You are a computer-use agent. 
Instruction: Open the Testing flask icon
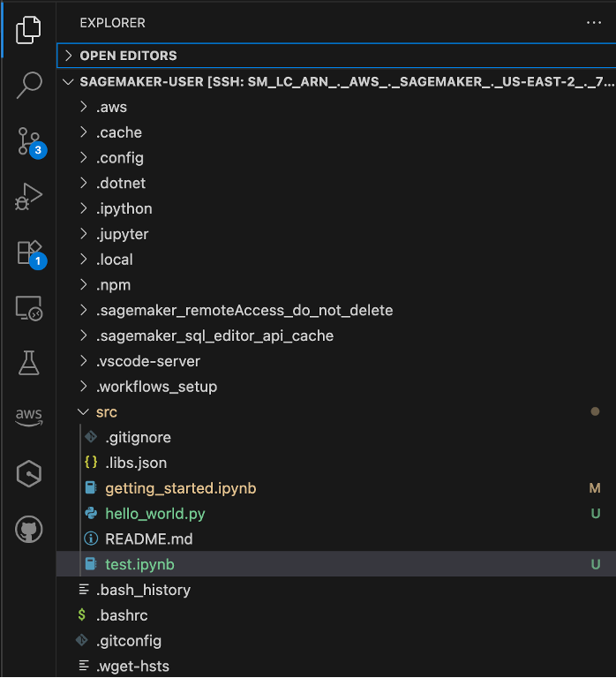point(28,363)
